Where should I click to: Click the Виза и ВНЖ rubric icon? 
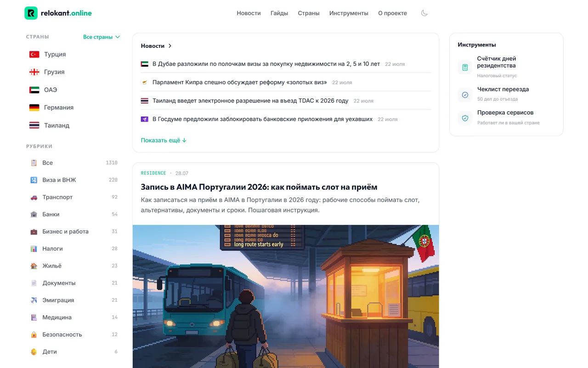(34, 180)
